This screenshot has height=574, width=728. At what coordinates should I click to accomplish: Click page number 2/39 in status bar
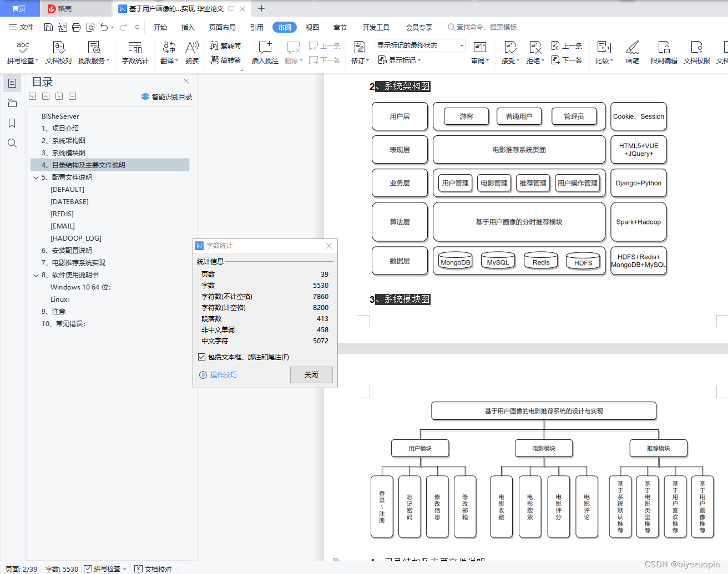tap(21, 569)
